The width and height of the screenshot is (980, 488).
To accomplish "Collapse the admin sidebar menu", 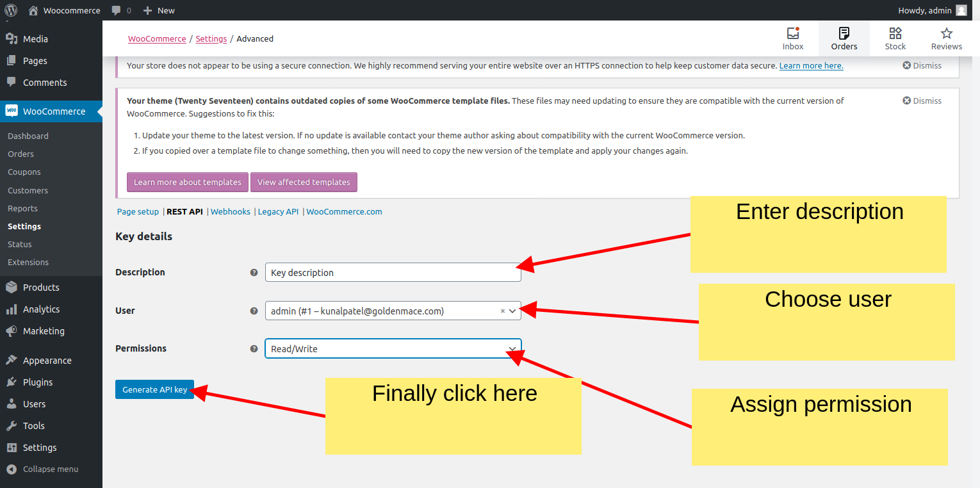I will coord(51,469).
